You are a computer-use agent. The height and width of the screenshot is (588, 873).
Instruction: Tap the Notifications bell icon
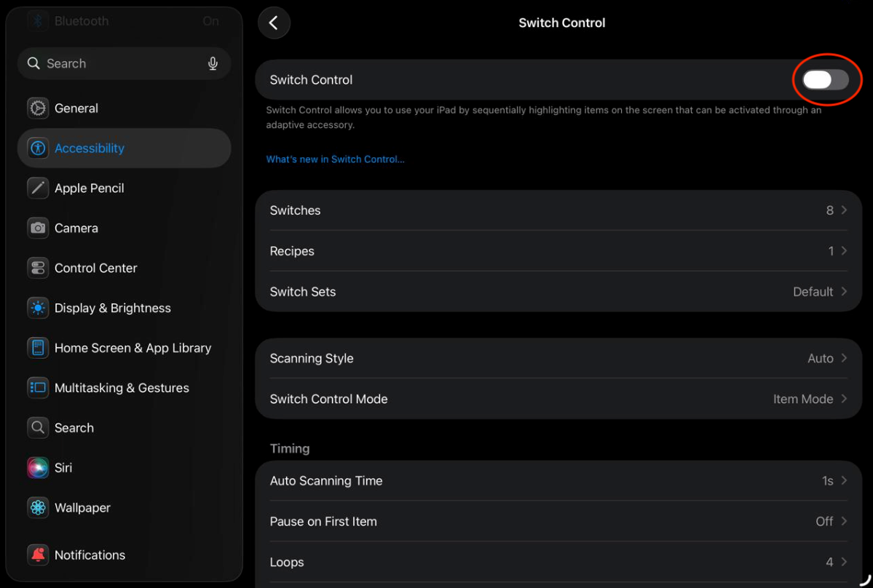(38, 555)
